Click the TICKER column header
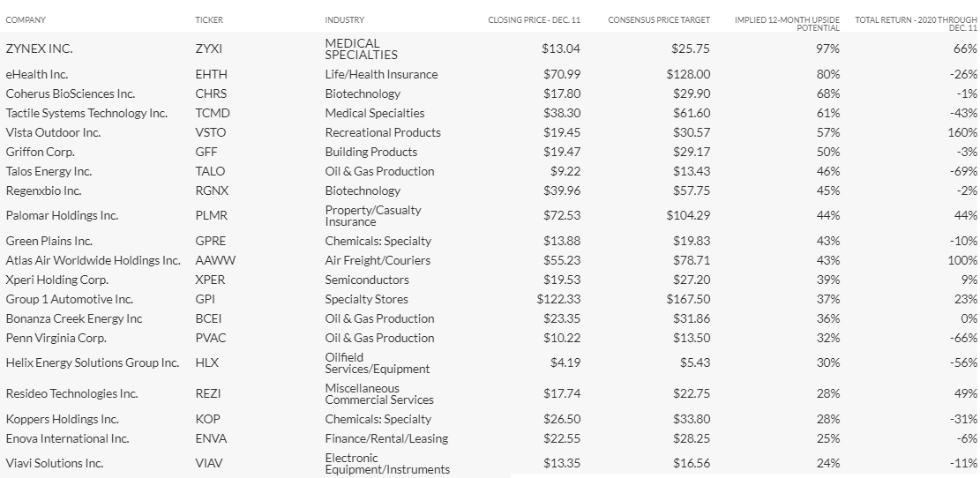Screen dimensions: 980x478 (x=209, y=20)
